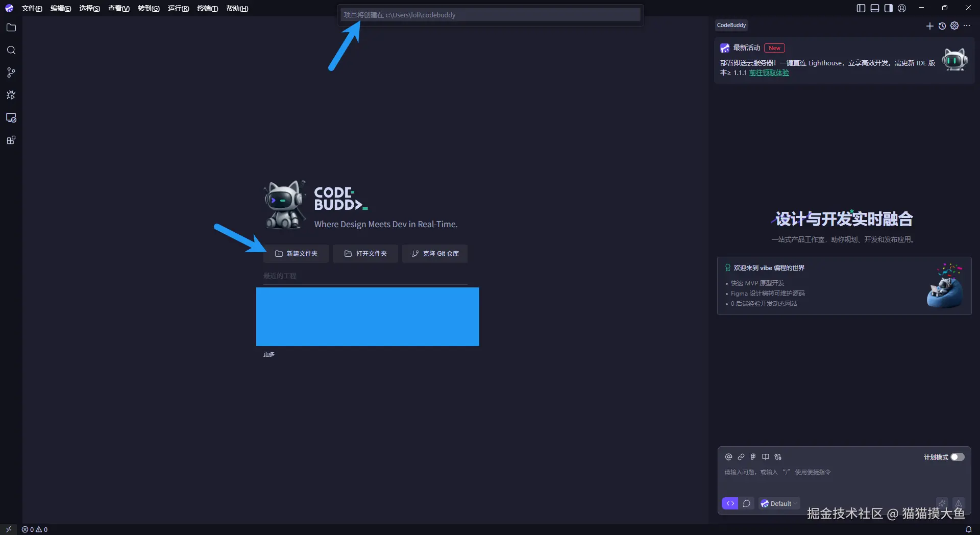Open the 选择(S) menu
This screenshot has width=980, height=535.
89,8
